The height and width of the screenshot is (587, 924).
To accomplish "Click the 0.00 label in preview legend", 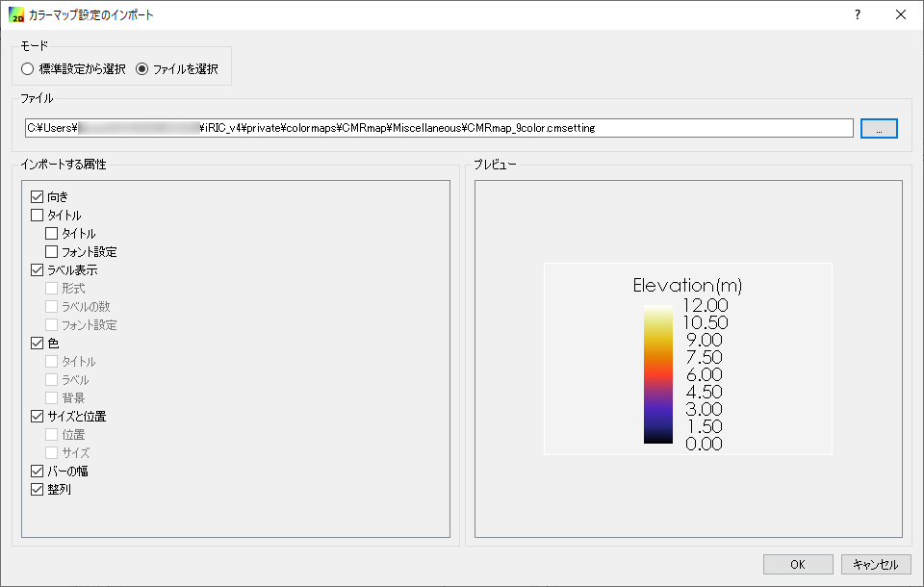I will point(704,444).
